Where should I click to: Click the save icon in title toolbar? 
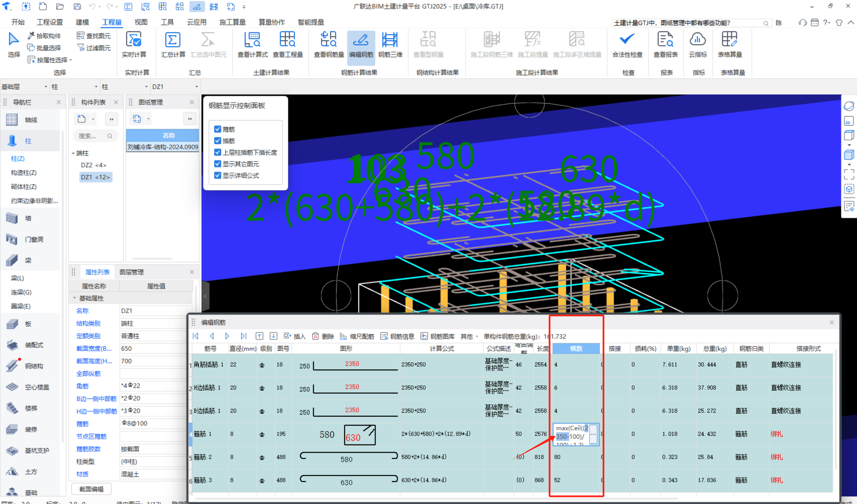77,6
